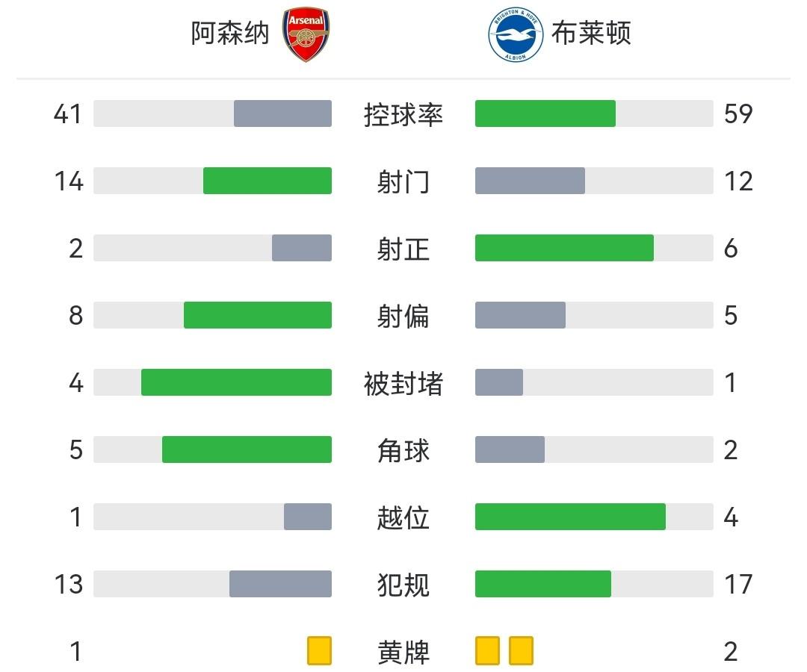Click the 射偏 stat label

point(403,316)
